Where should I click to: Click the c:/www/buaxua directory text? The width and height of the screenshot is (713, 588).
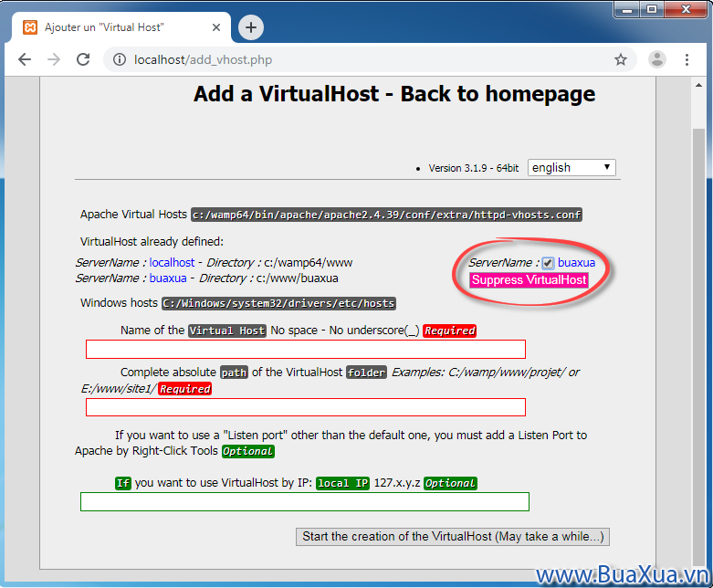(x=297, y=278)
